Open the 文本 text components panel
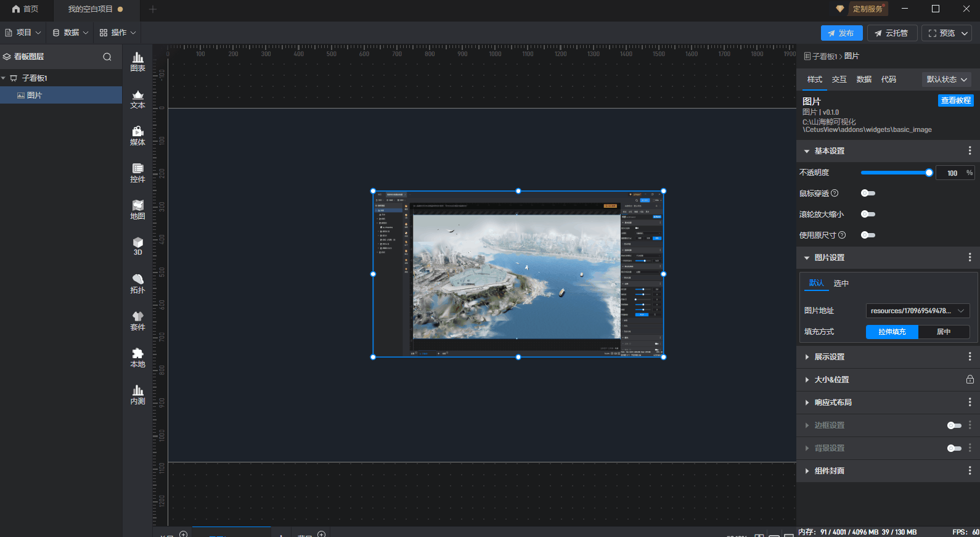980x537 pixels. [137, 99]
